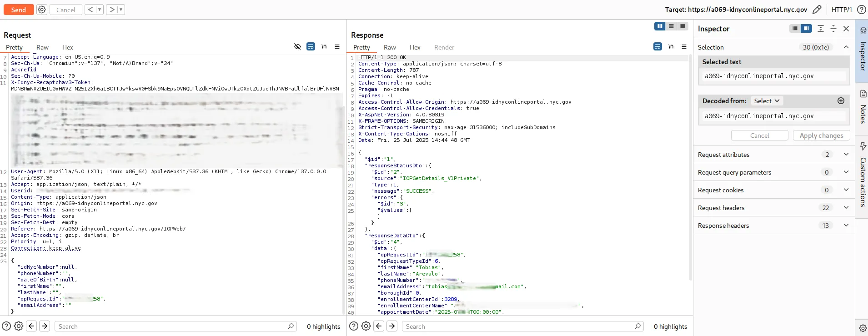Edit target with the pencil icon
The height and width of the screenshot is (336, 868).
click(817, 10)
